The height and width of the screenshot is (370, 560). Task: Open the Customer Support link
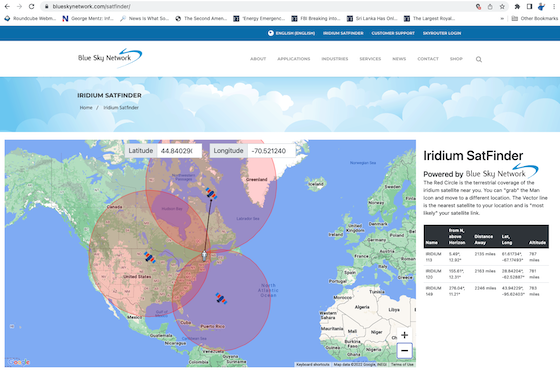pyautogui.click(x=393, y=33)
